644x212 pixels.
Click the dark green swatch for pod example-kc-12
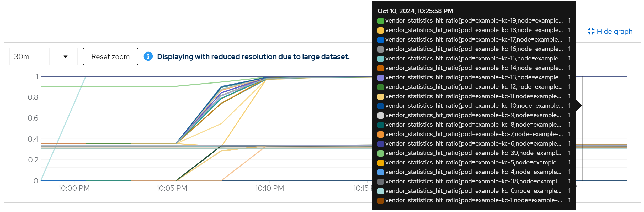click(x=381, y=87)
